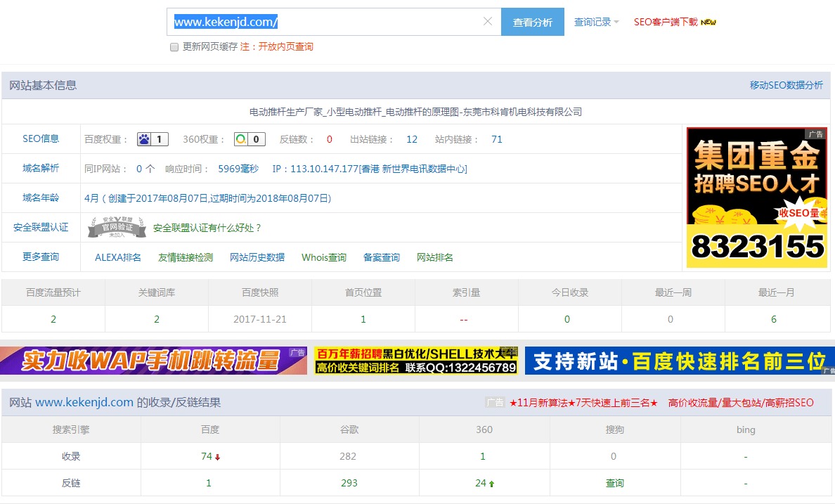This screenshot has width=835, height=504.
Task: Open 网站历史数据 link
Action: [x=257, y=257]
